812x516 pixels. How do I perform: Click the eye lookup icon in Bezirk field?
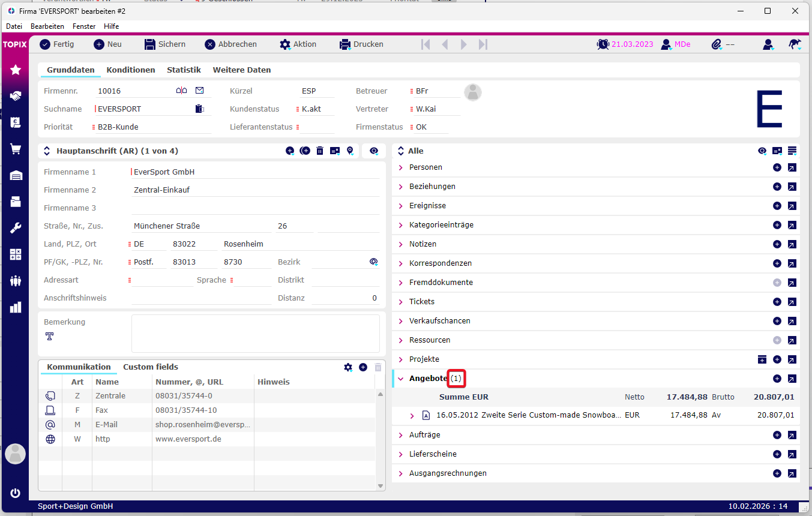(x=373, y=262)
